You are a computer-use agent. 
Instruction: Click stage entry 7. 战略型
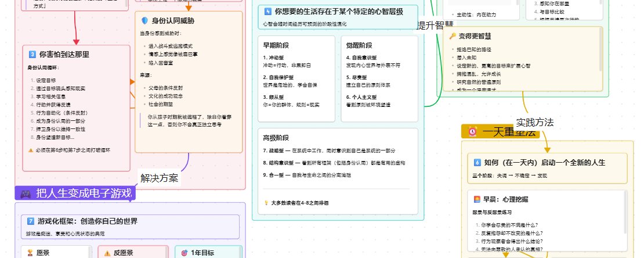[x=330, y=151]
